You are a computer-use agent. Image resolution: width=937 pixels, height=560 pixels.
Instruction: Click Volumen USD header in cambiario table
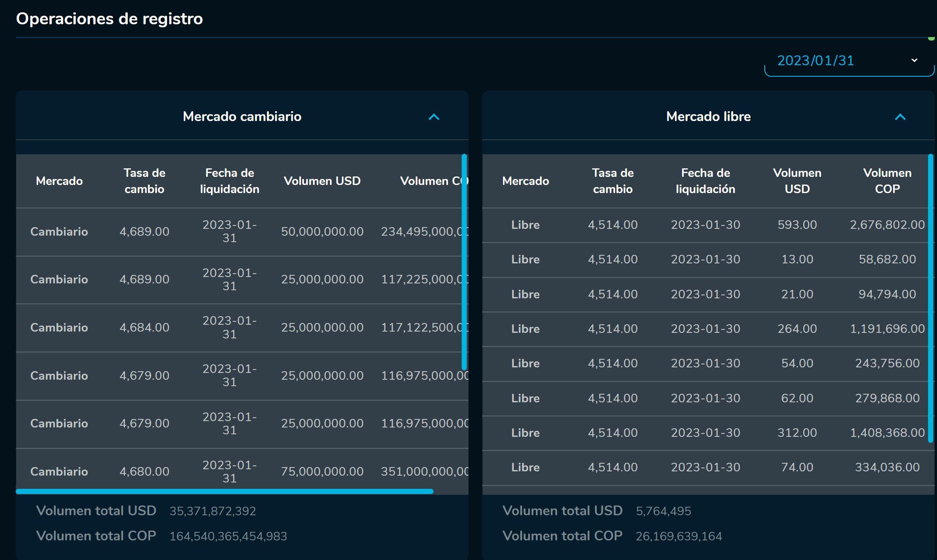pyautogui.click(x=322, y=181)
